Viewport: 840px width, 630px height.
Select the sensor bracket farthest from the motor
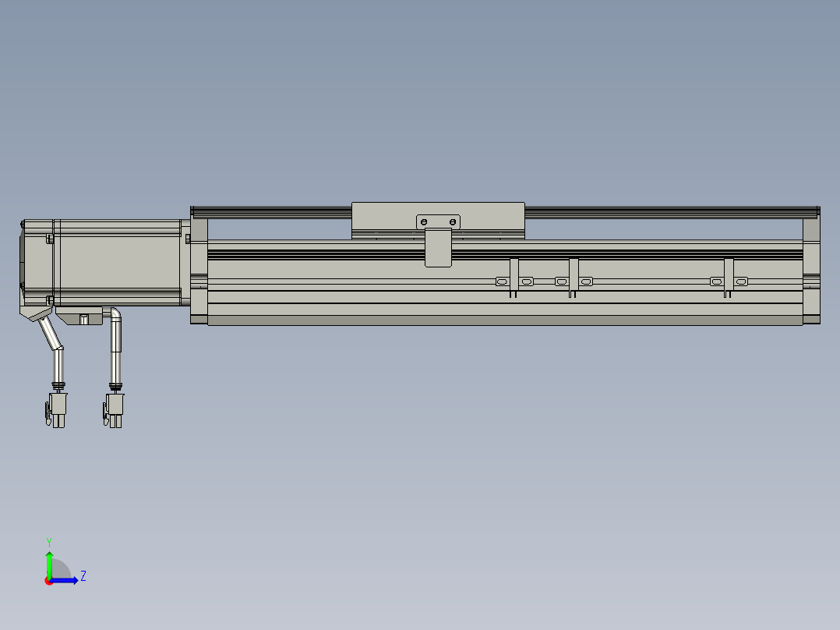[729, 278]
